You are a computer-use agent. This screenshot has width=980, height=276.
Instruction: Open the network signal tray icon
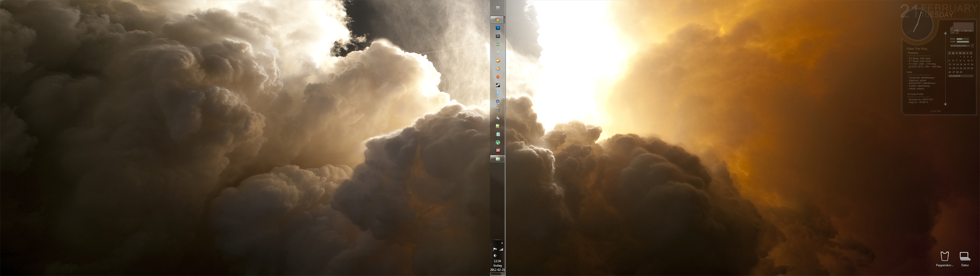click(501, 249)
